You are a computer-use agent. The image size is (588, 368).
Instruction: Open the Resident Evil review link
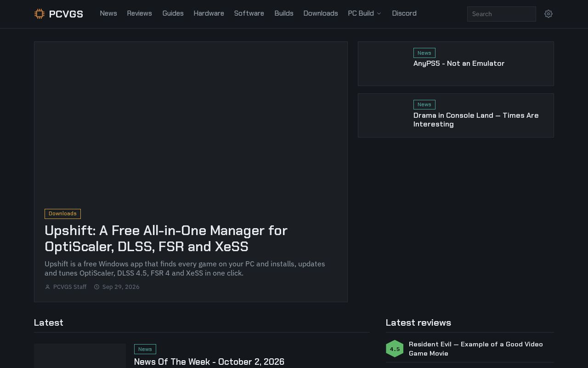point(476,349)
